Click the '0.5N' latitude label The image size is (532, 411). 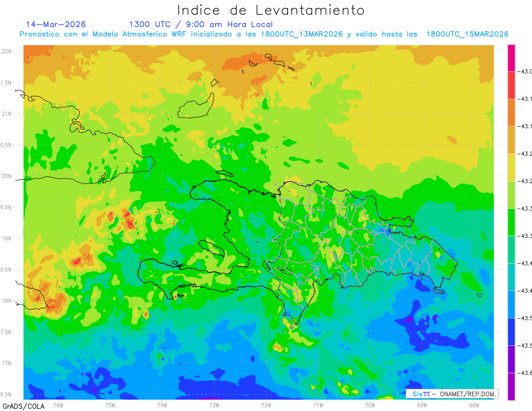tap(7, 145)
